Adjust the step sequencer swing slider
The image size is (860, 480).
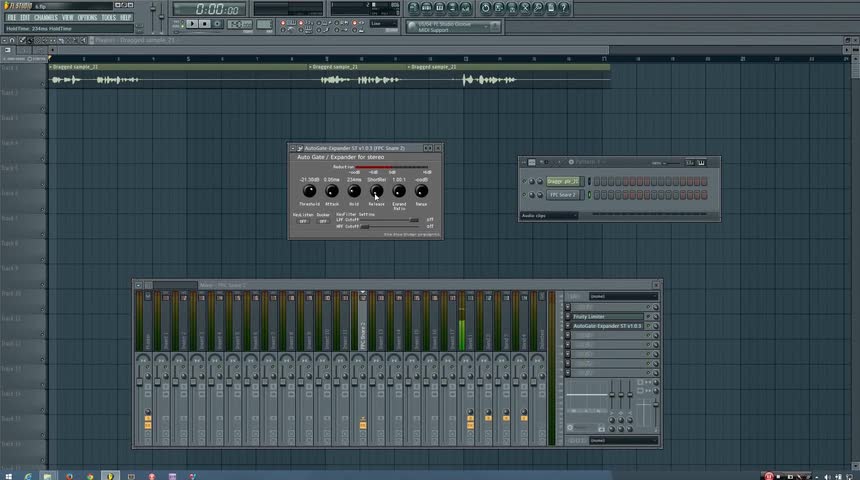(x=671, y=163)
